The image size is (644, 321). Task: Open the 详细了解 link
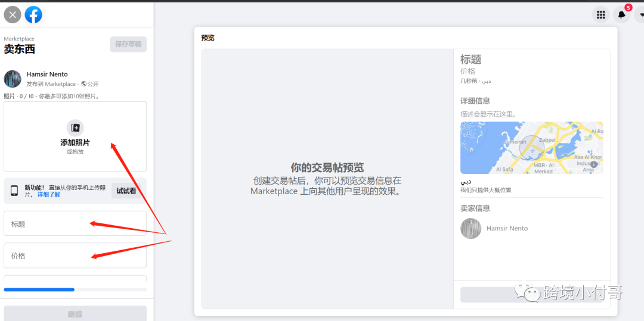tap(49, 194)
